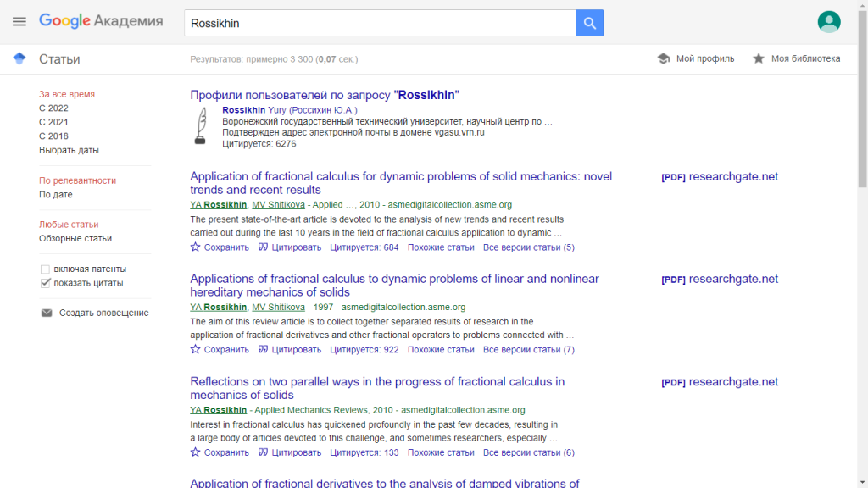
Task: Open 'Профили пользователей по запросу' heading link
Action: (325, 95)
